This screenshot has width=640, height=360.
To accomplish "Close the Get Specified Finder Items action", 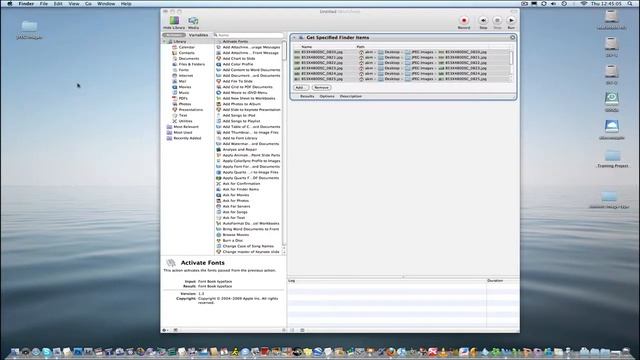I will click(x=513, y=38).
